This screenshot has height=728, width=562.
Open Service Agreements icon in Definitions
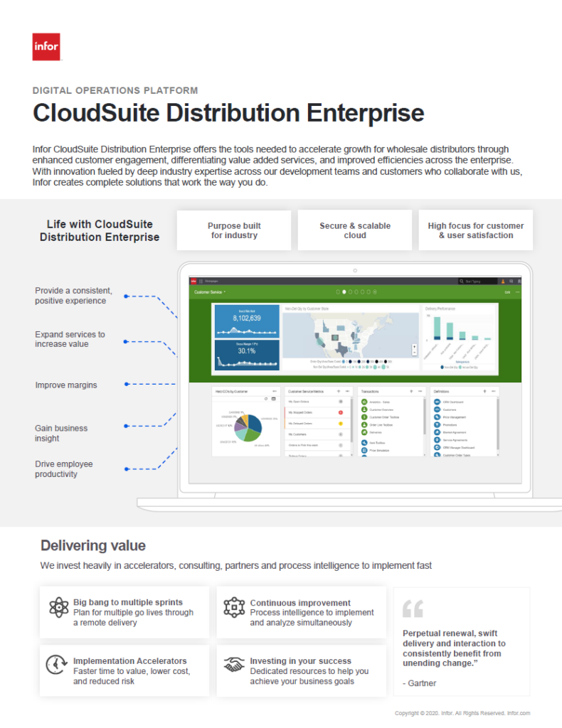click(x=437, y=439)
